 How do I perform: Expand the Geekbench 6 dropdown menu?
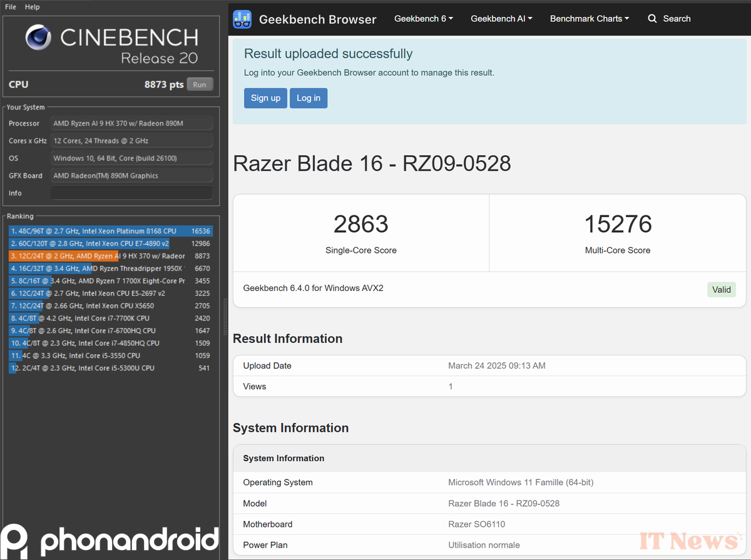tap(424, 19)
